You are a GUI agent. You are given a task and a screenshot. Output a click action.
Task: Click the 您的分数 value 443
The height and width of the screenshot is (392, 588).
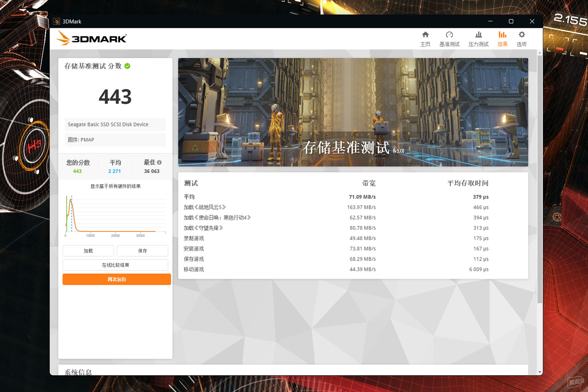coord(77,171)
